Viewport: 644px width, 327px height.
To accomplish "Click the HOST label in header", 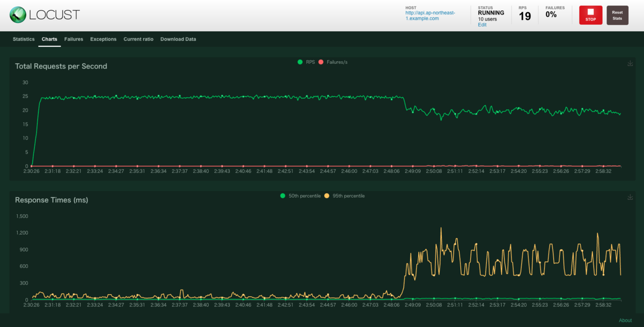I will (x=411, y=8).
